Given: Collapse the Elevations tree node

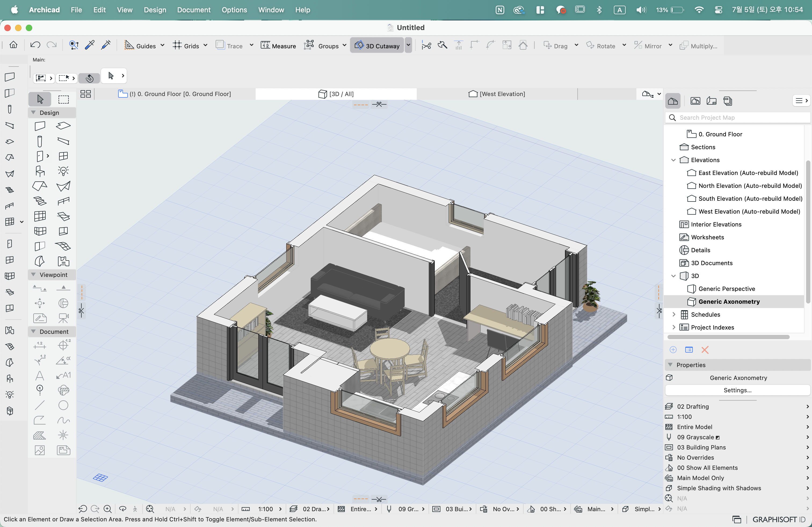Looking at the screenshot, I should click(x=673, y=160).
